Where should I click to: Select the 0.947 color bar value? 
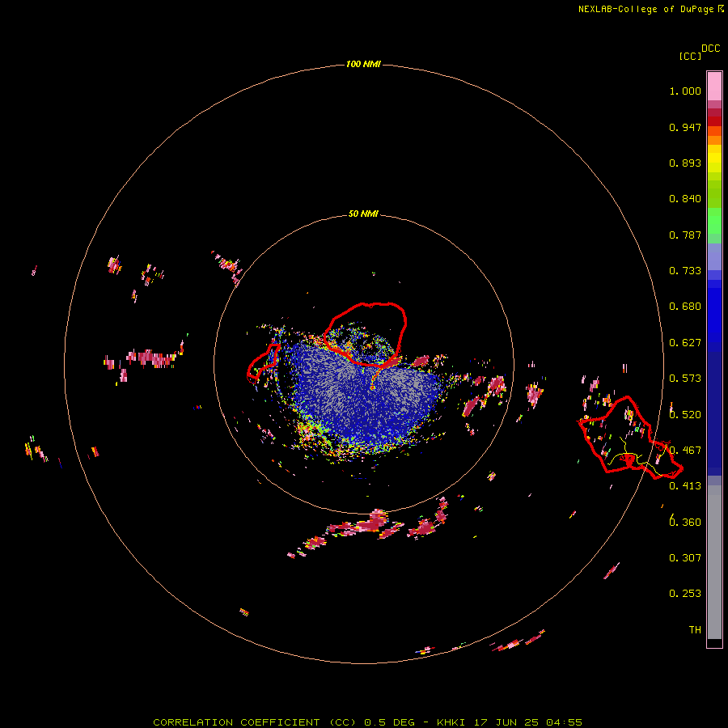point(685,127)
